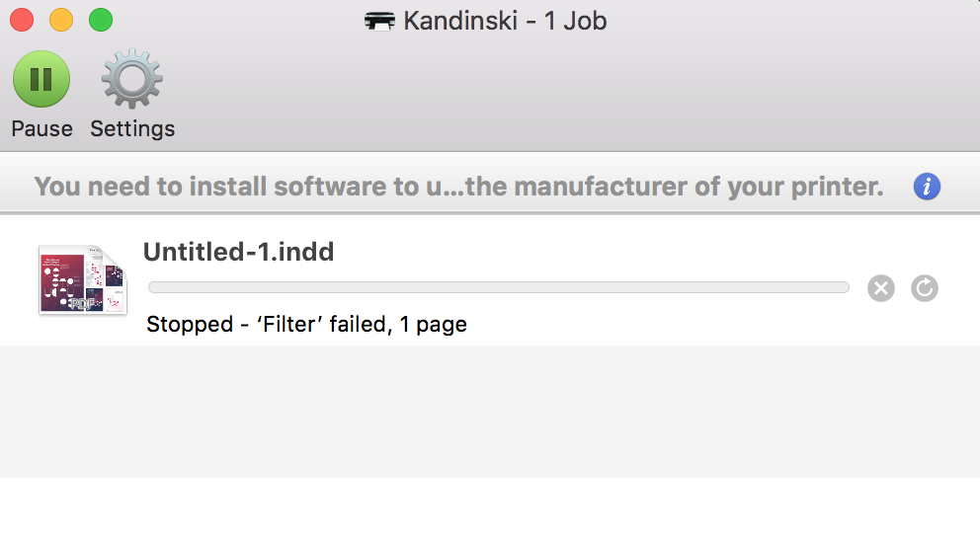Viewport: 980px width, 541px height.
Task: Zoom the window with the green title button
Action: 101,20
